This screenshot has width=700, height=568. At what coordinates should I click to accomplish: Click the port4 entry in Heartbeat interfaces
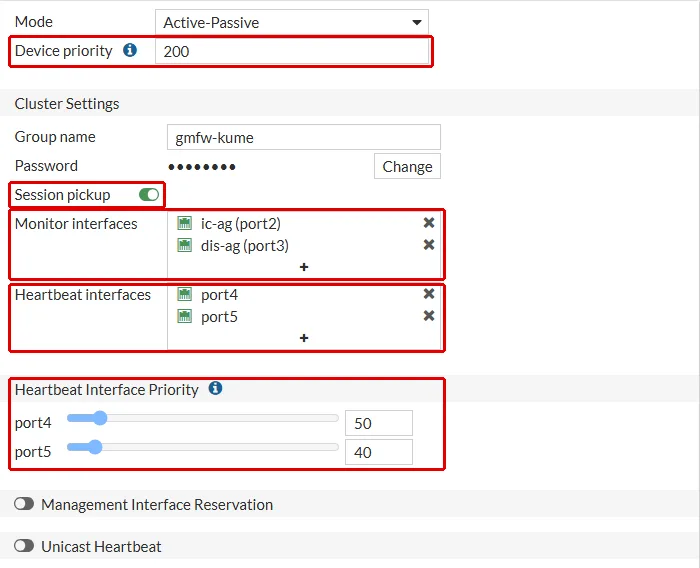219,295
